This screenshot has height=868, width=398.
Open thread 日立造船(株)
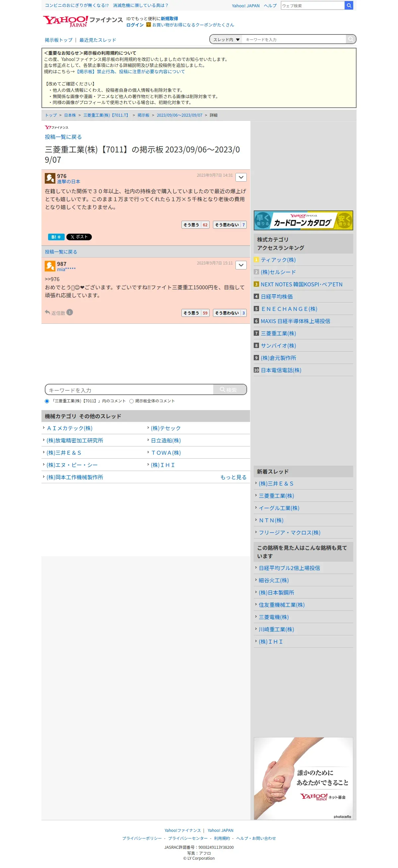[166, 440]
